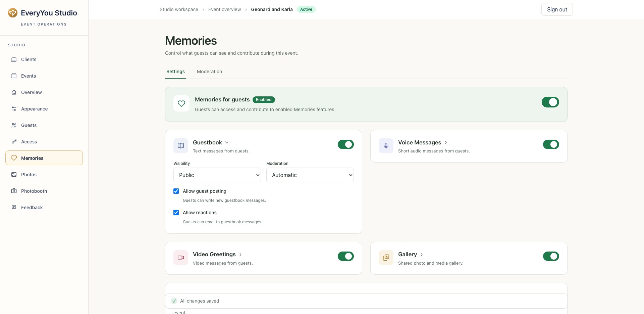Viewport: 644px width, 314px height.
Task: Click the heart icon on Memories for guests card
Action: click(x=181, y=103)
